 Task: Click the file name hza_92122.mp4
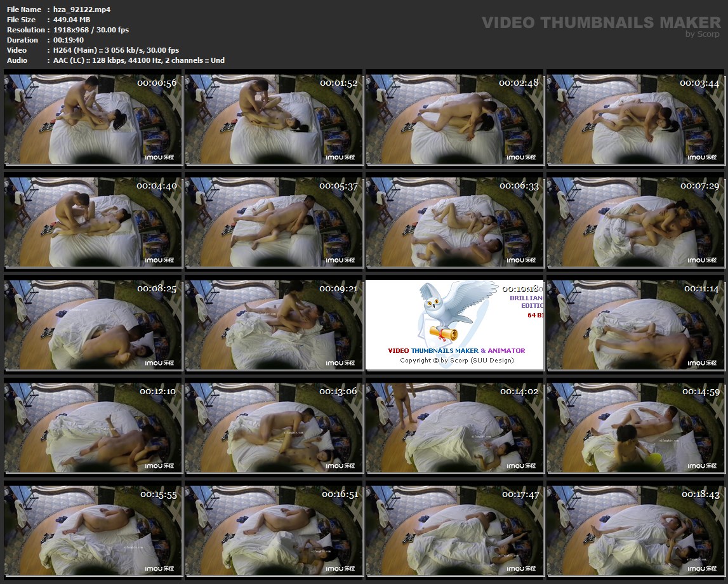pyautogui.click(x=82, y=10)
